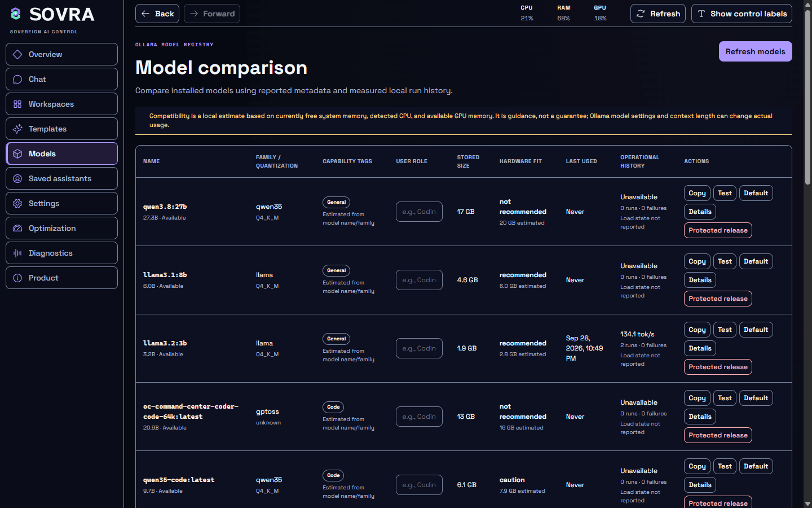Set llama3.1:8b as Default
The width and height of the screenshot is (812, 508).
(756, 261)
